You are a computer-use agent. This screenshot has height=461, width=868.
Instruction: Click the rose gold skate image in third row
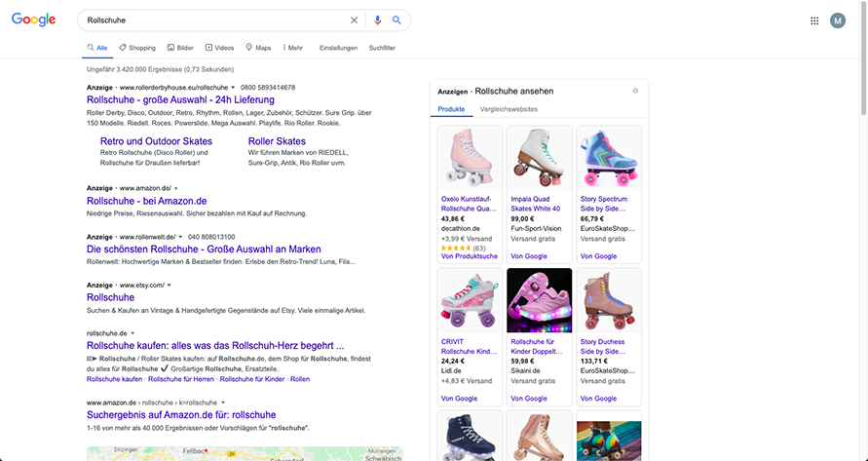coord(539,437)
